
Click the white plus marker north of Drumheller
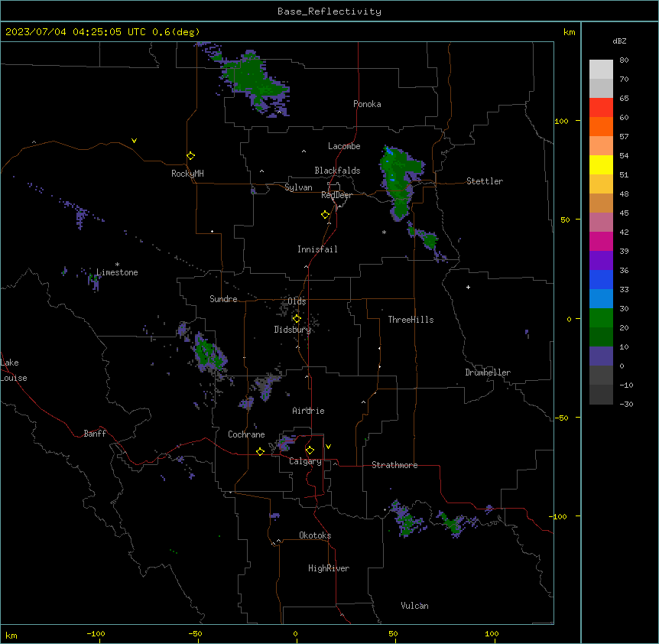(x=468, y=287)
